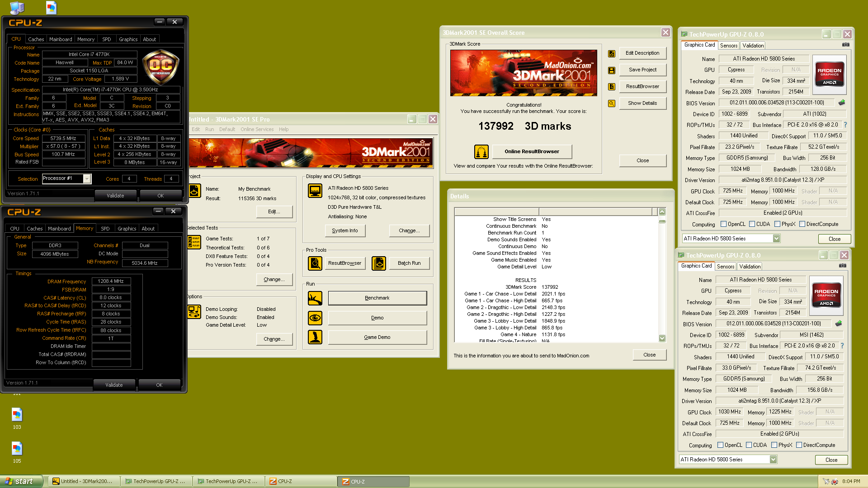Click Change button under Selected Tests
Image resolution: width=868 pixels, height=488 pixels.
pos(274,280)
